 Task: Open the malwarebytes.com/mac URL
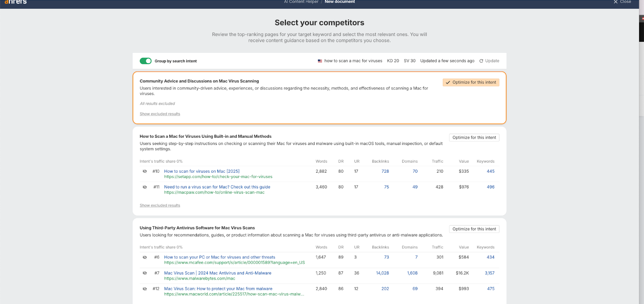pyautogui.click(x=200, y=279)
